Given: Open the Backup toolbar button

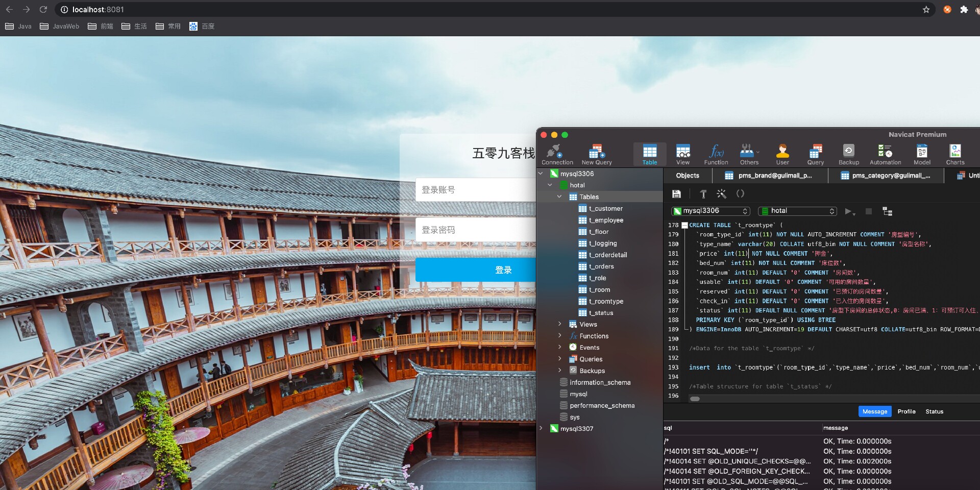Looking at the screenshot, I should [x=848, y=155].
